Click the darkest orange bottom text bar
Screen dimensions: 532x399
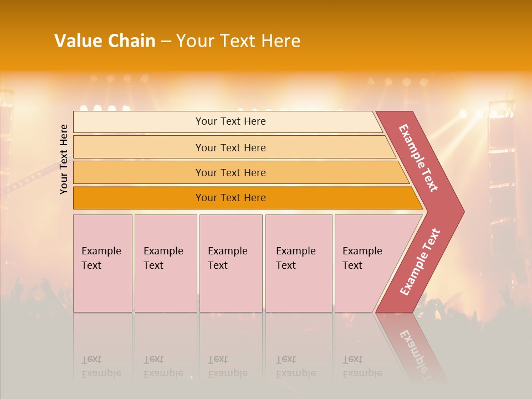(x=230, y=198)
